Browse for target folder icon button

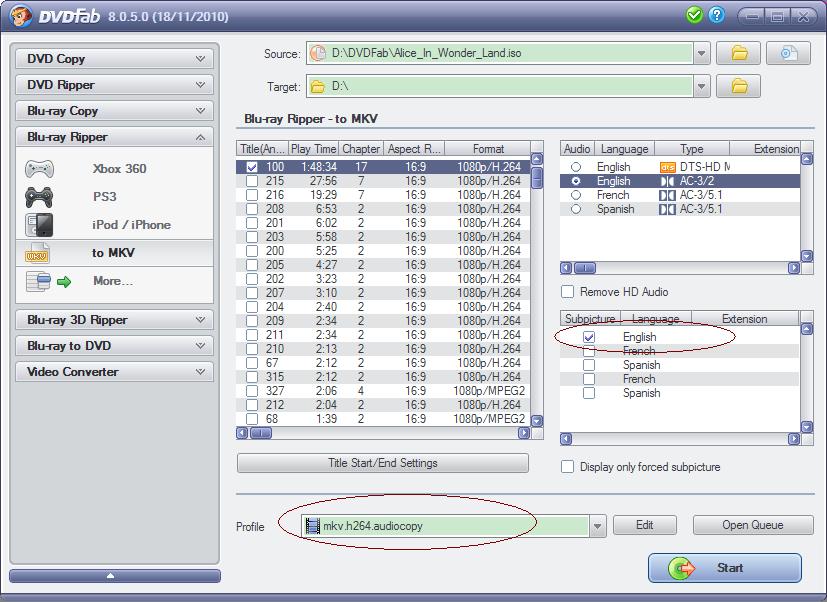(738, 87)
